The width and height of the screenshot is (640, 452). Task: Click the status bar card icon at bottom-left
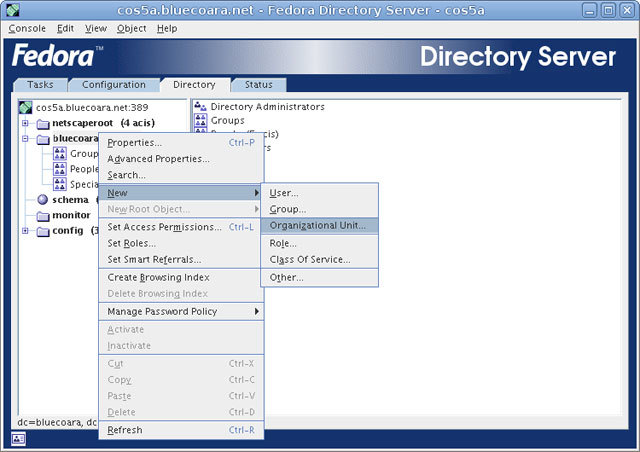(18, 439)
